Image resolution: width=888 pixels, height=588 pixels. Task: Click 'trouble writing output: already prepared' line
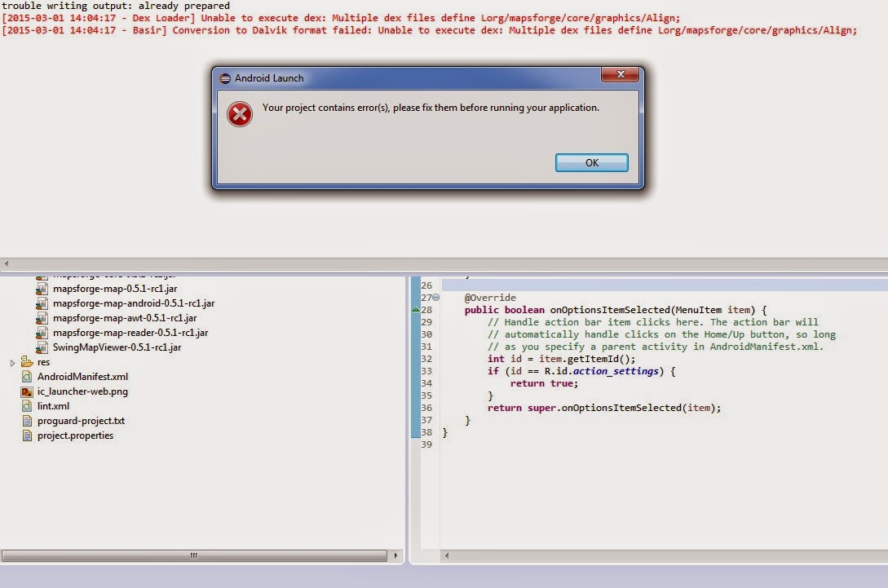pos(116,6)
